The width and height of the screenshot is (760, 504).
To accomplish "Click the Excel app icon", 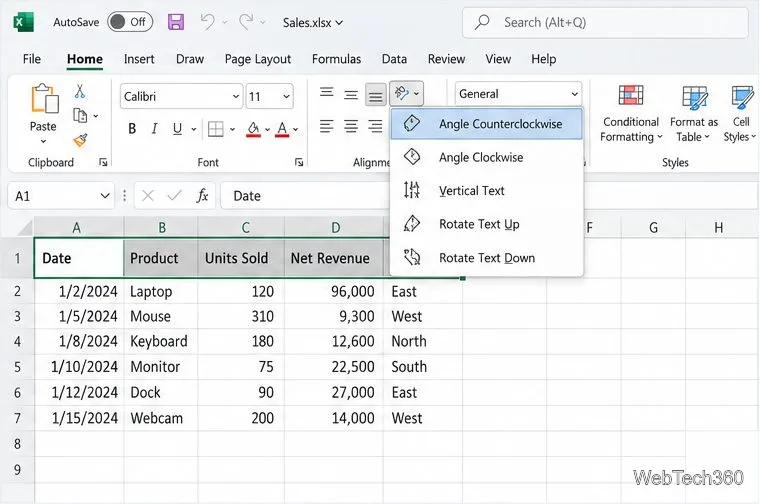I will (23, 22).
